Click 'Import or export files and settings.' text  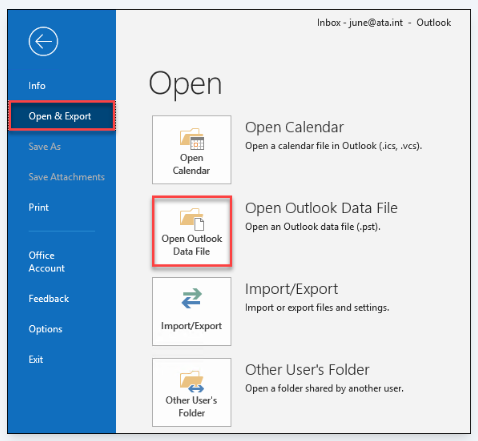(x=317, y=308)
